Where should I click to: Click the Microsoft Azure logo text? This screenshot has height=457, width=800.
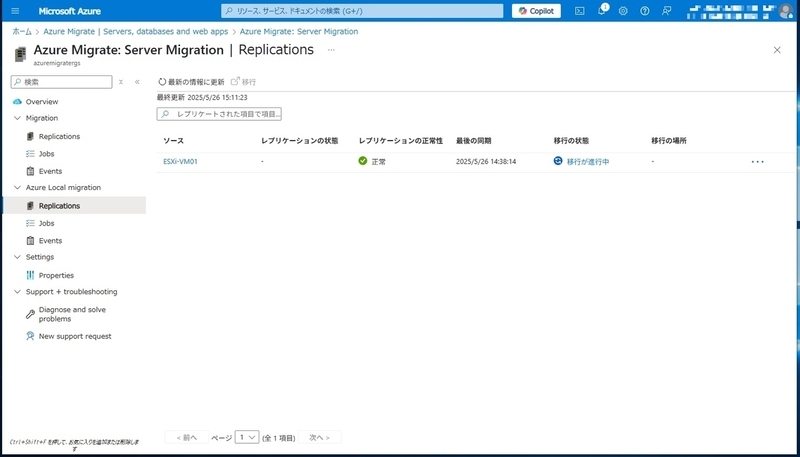pyautogui.click(x=69, y=11)
